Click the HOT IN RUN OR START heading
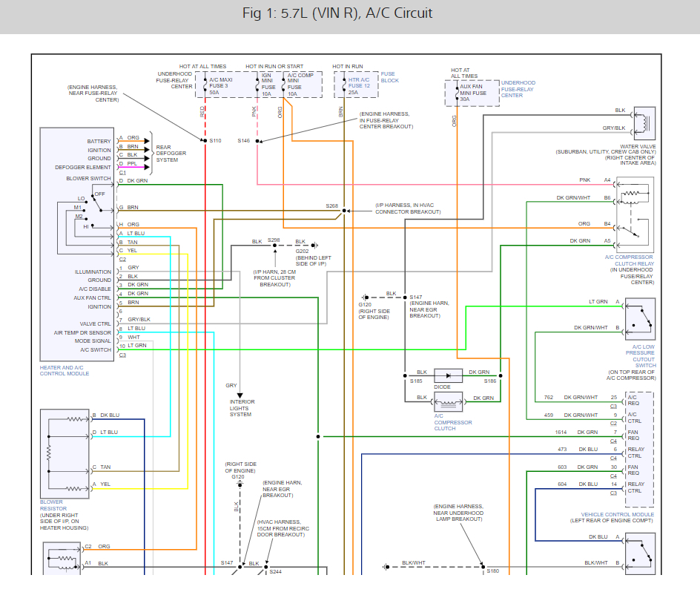The height and width of the screenshot is (598, 700). [x=274, y=67]
